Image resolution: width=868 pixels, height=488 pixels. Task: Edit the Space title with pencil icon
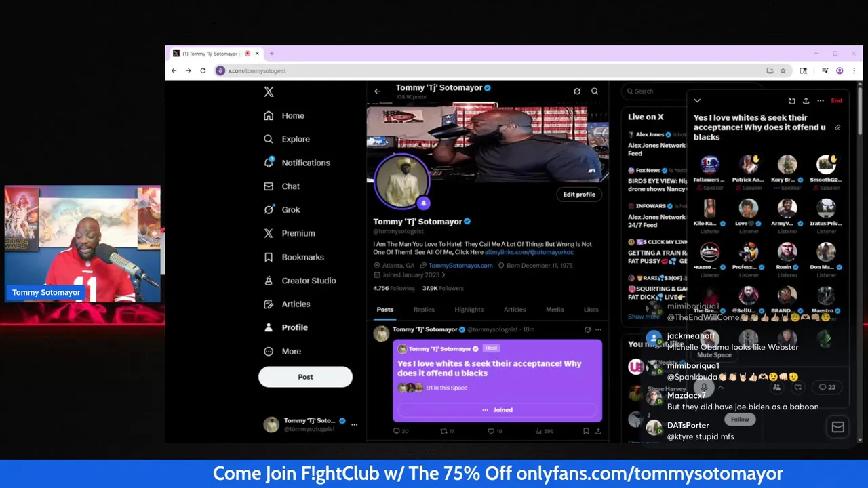[x=837, y=127]
